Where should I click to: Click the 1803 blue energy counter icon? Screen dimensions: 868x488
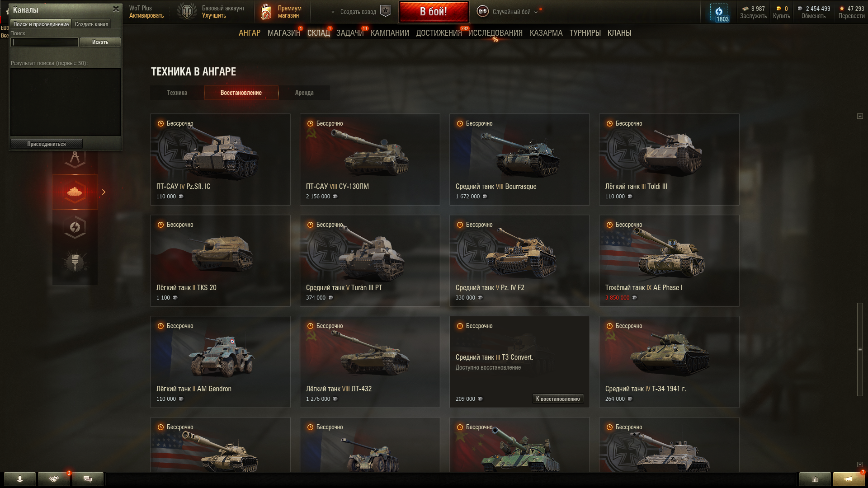[719, 13]
